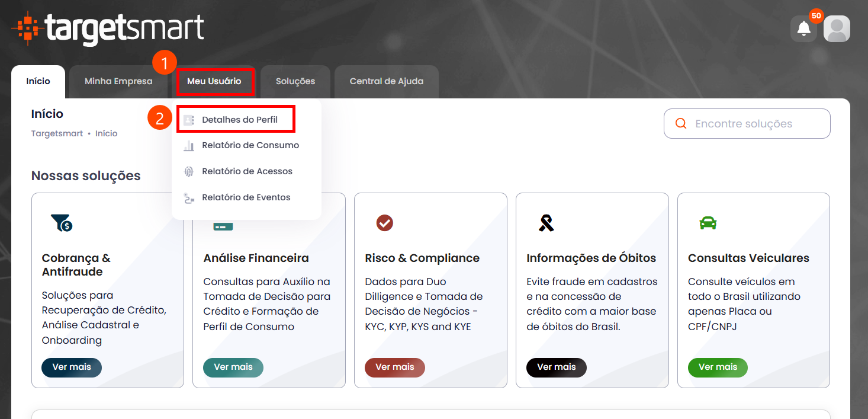Click the Consultas Veiculares car icon
The width and height of the screenshot is (868, 419).
coord(708,223)
